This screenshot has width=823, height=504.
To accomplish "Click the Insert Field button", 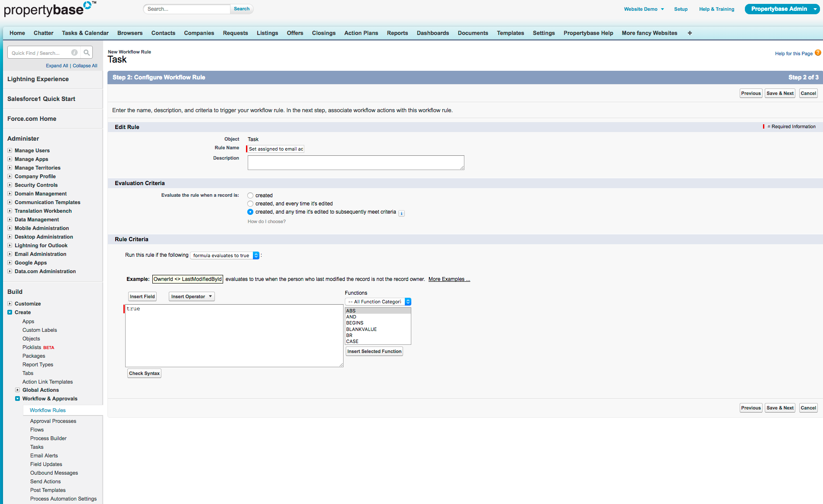I will (142, 296).
